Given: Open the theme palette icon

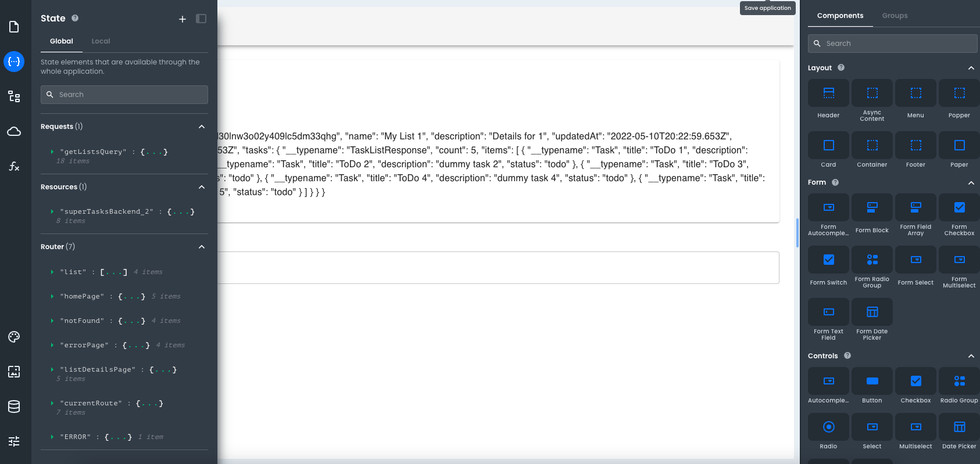Looking at the screenshot, I should coord(14,337).
